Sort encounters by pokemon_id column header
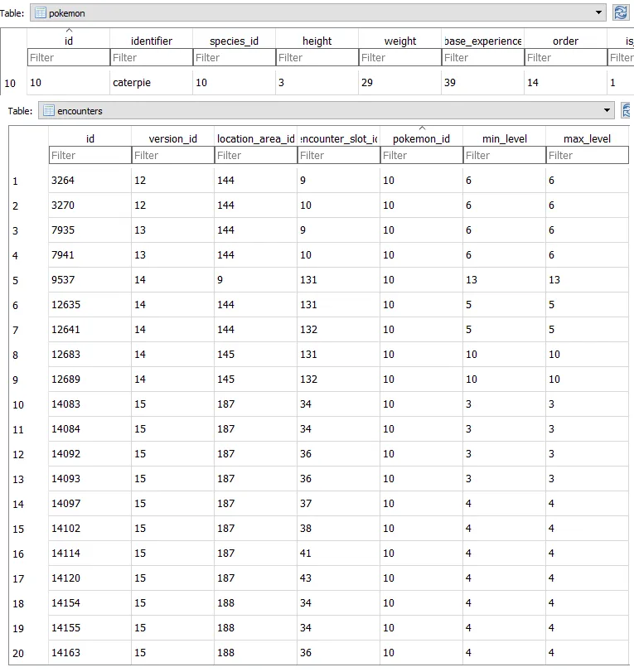634x672 pixels. [x=421, y=138]
